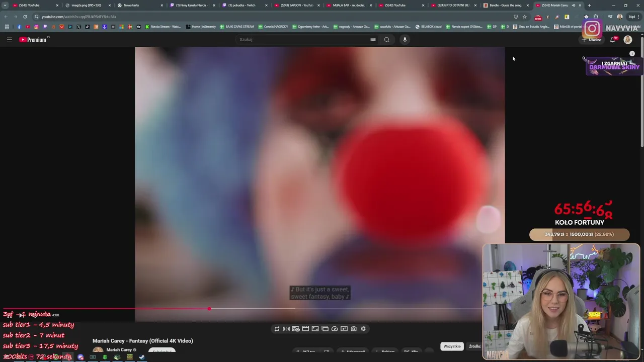The image size is (644, 362).
Task: Switch to the Filmy kanału Navcia tab
Action: click(192, 5)
